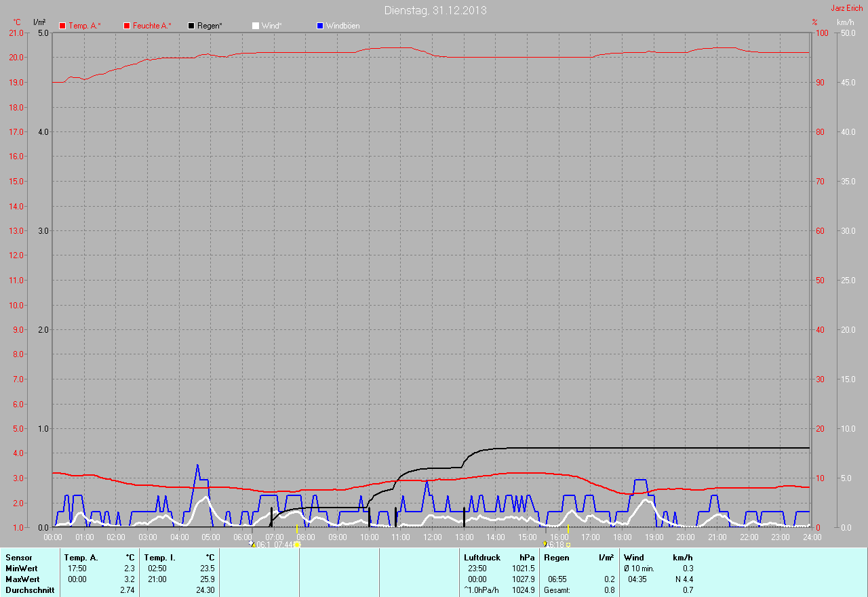Screen dimensions: 868x597
Task: Click the Temp. A. table column header
Action: pyautogui.click(x=81, y=558)
